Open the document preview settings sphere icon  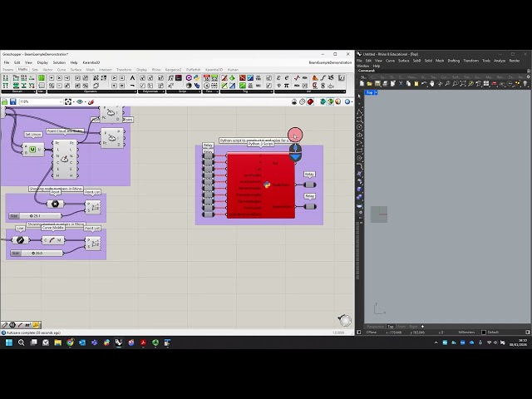click(338, 101)
